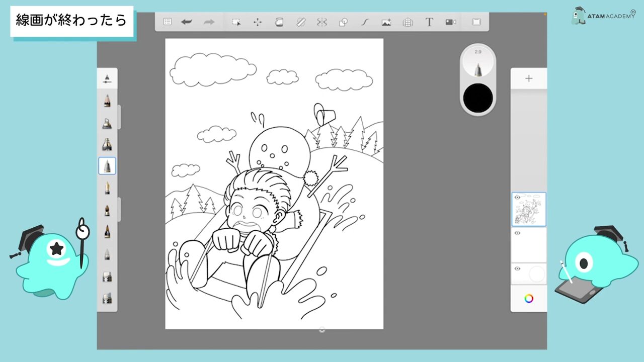Open the Text tool
644x362 pixels.
click(429, 22)
